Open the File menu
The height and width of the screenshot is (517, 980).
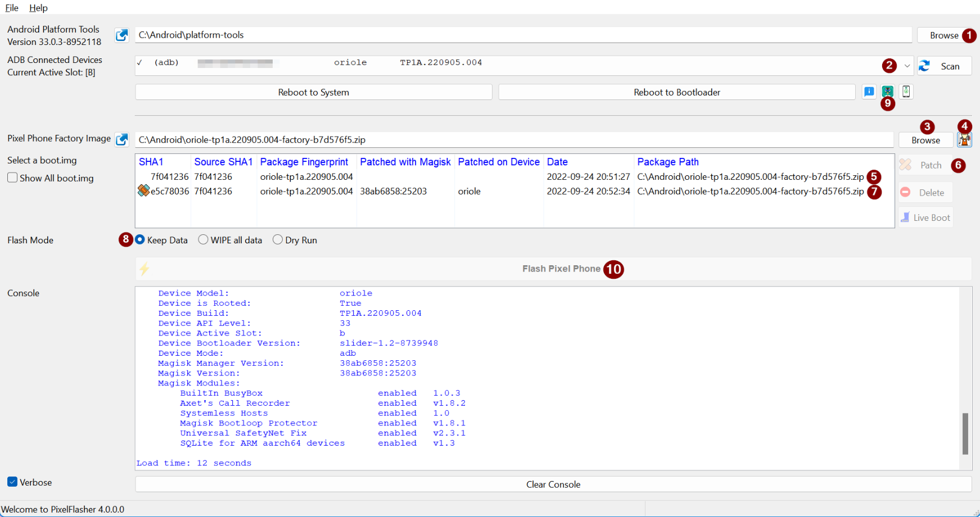(x=12, y=8)
